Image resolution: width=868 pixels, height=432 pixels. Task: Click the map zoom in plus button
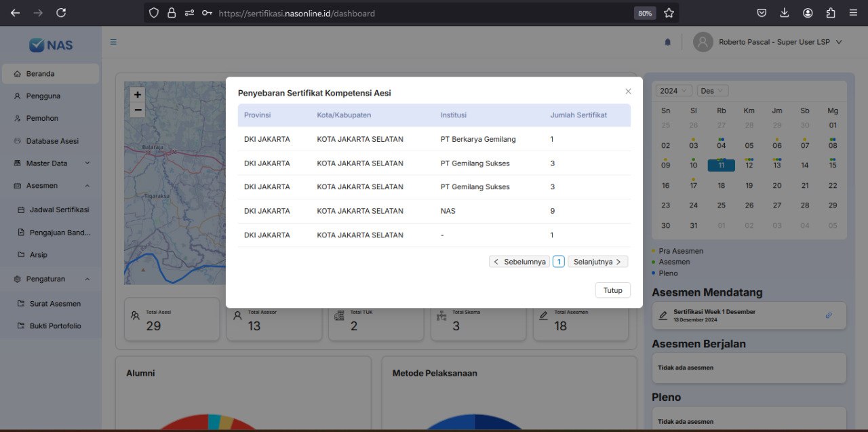138,95
